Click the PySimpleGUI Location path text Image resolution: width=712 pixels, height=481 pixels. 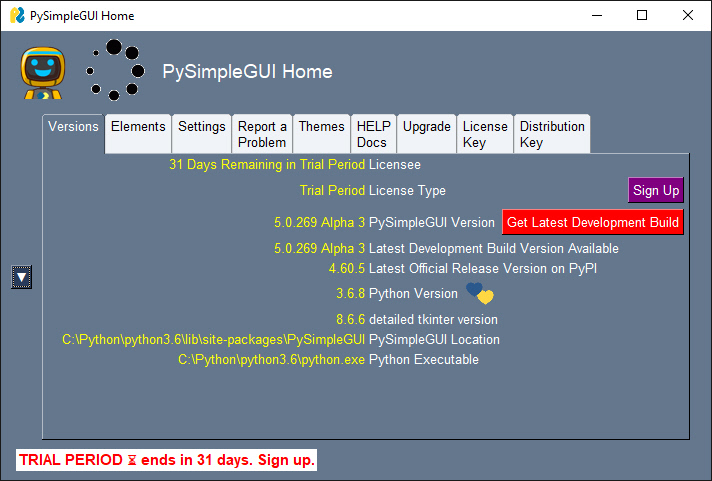pyautogui.click(x=213, y=340)
